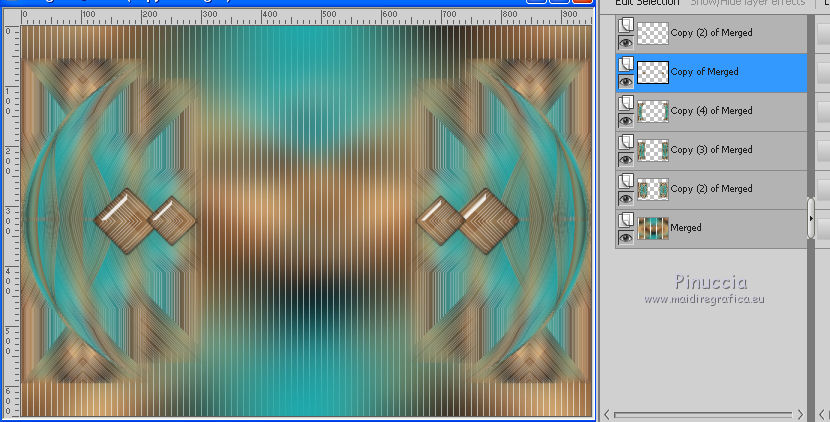830x422 pixels.
Task: Click layer type icon of Merged layer
Action: tap(626, 220)
